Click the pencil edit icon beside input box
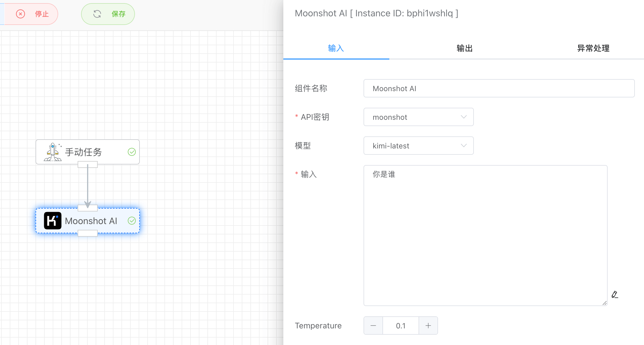 [615, 295]
